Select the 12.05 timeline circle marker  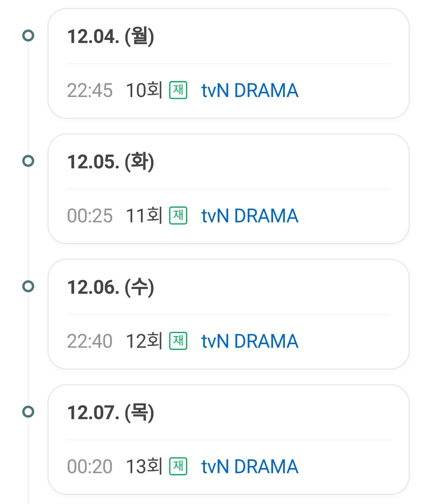click(x=28, y=161)
